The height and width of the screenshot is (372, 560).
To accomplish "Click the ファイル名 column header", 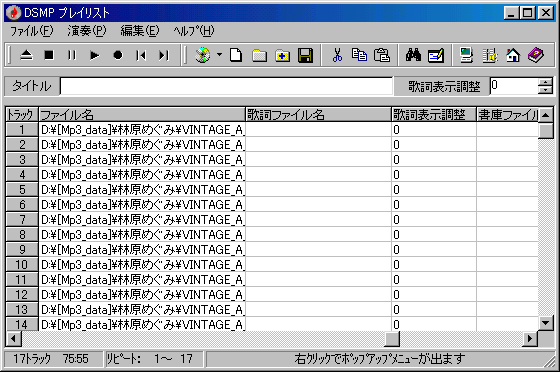I will [x=142, y=115].
